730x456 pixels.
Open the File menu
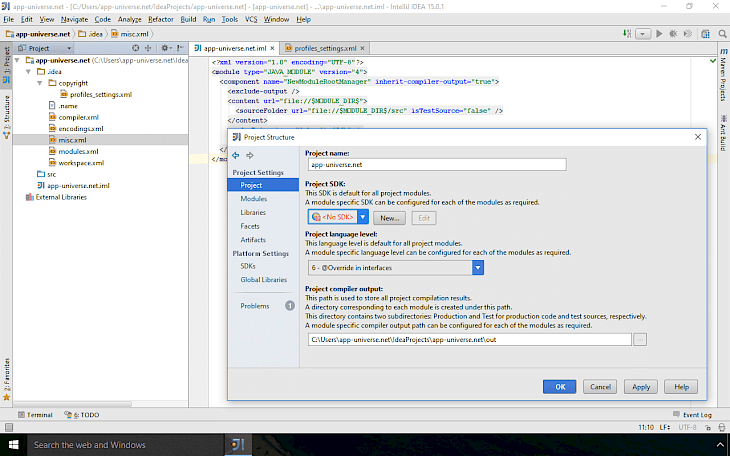pyautogui.click(x=9, y=19)
